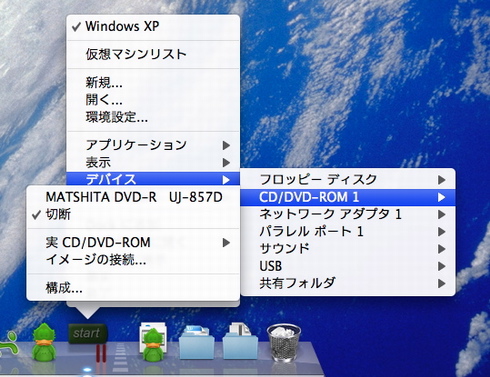Choose イメージの接続... menu item
This screenshot has width=490, height=377.
coord(133,260)
